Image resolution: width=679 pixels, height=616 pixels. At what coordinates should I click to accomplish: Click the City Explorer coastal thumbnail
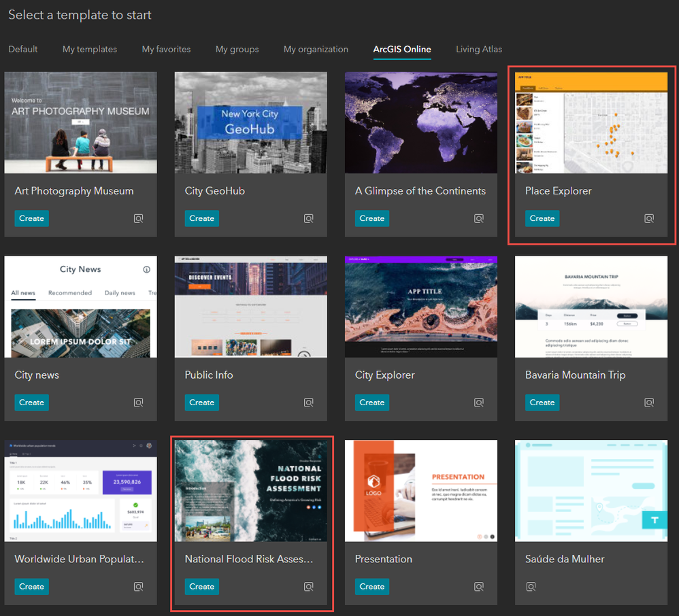click(421, 307)
